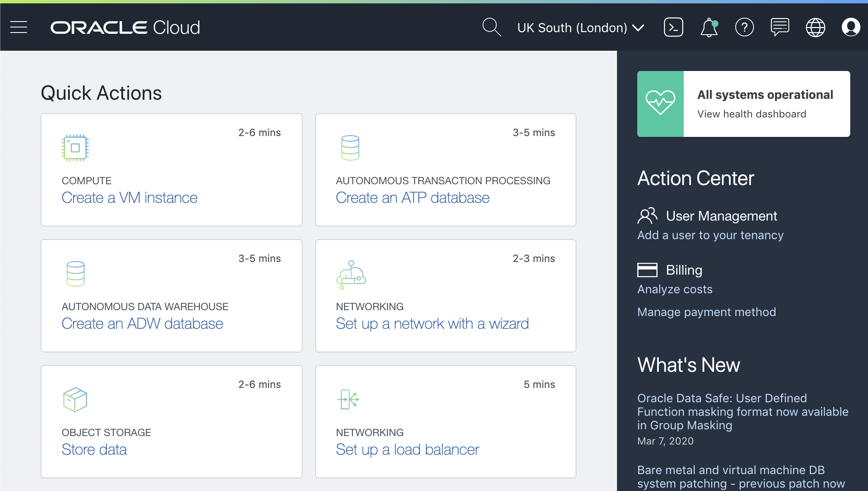Viewport: 868px width, 491px height.
Task: Start Set up a network with a wizard
Action: point(432,324)
